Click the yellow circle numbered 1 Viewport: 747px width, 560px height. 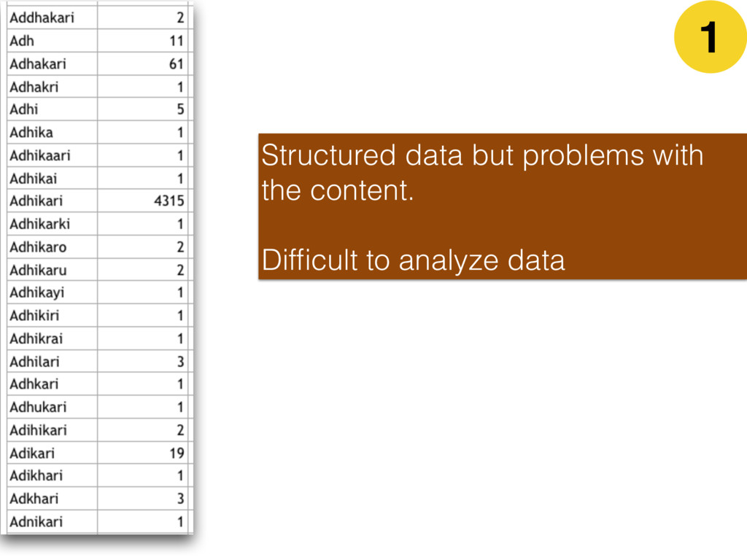pyautogui.click(x=710, y=37)
